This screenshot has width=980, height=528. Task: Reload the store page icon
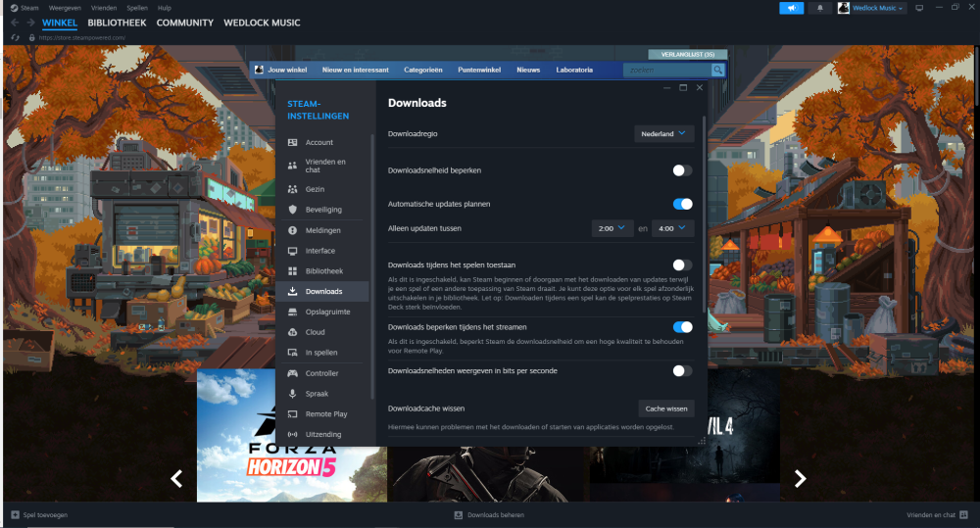15,37
